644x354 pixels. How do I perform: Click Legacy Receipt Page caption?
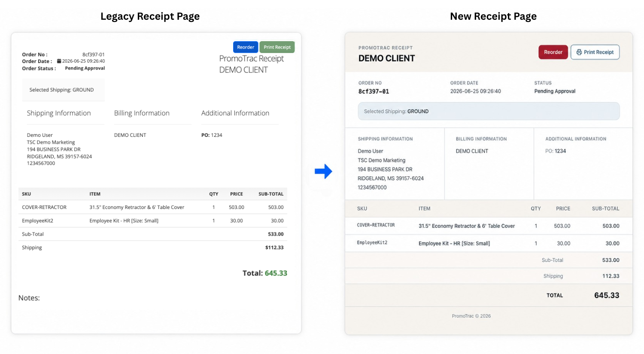point(150,16)
